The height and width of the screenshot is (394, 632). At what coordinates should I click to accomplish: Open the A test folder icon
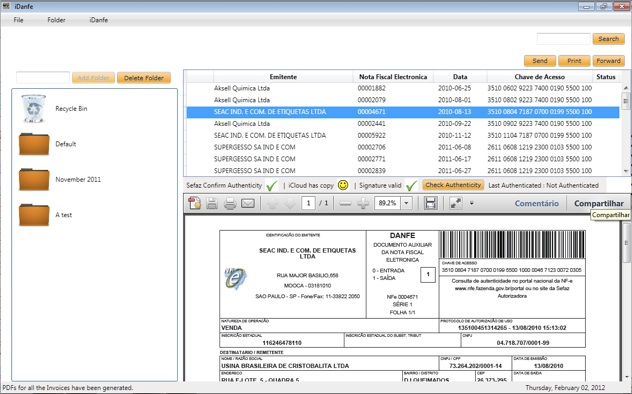click(x=34, y=215)
